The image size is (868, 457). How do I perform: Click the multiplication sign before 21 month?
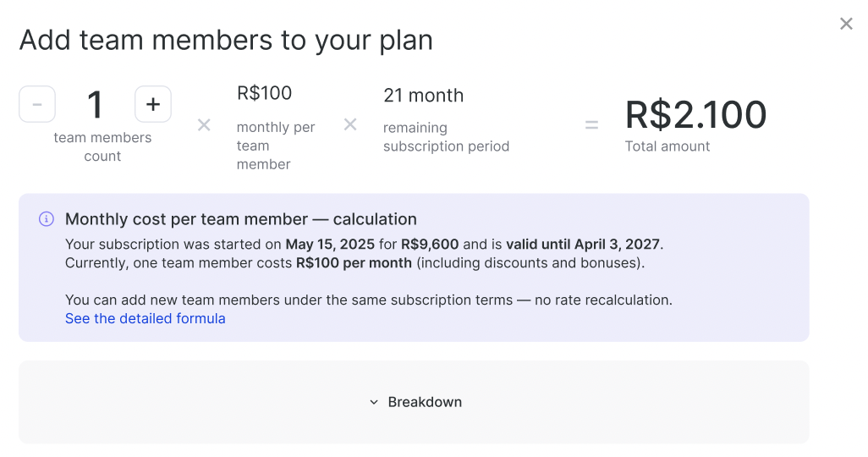coord(350,125)
